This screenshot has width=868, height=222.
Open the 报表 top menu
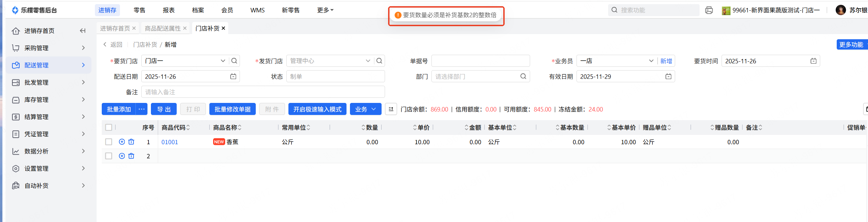[168, 10]
